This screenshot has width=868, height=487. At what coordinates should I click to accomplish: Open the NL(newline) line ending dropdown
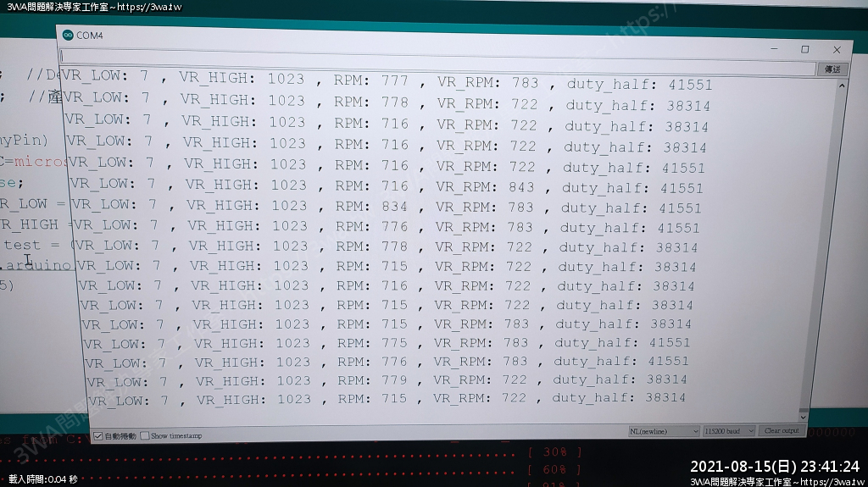coord(663,431)
